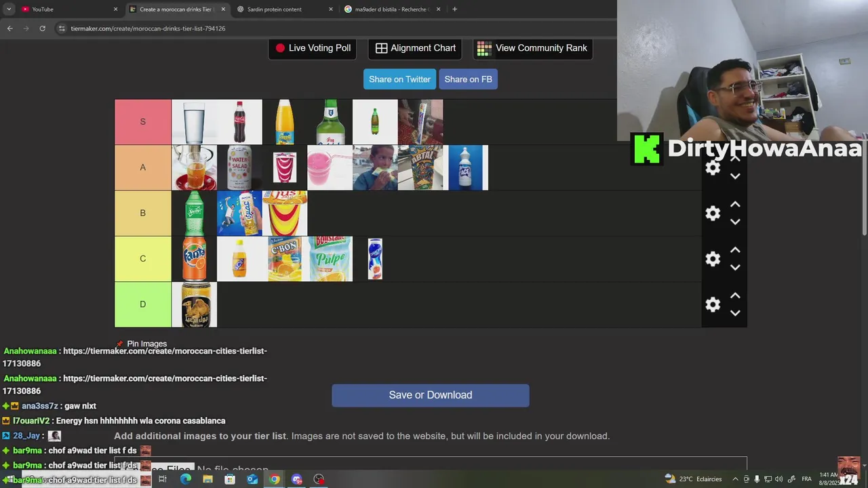Click the 28_Jay chat username

[27, 436]
